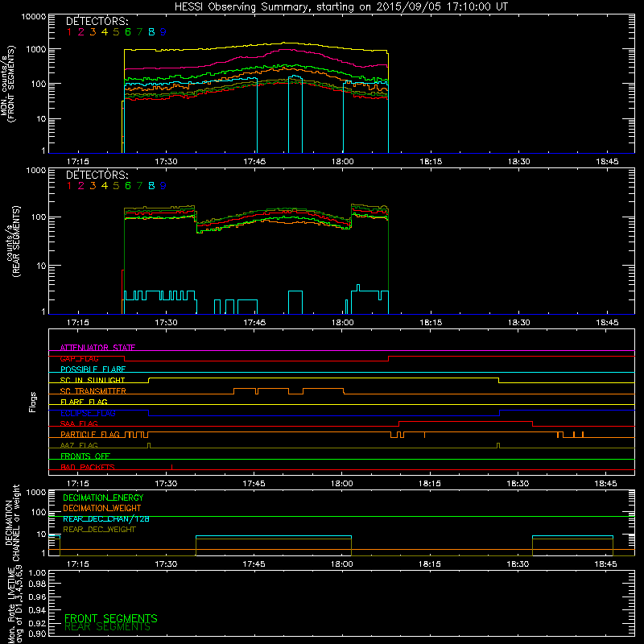
Task: Click the 18:00 tick under rear segments plot
Action: point(343,323)
